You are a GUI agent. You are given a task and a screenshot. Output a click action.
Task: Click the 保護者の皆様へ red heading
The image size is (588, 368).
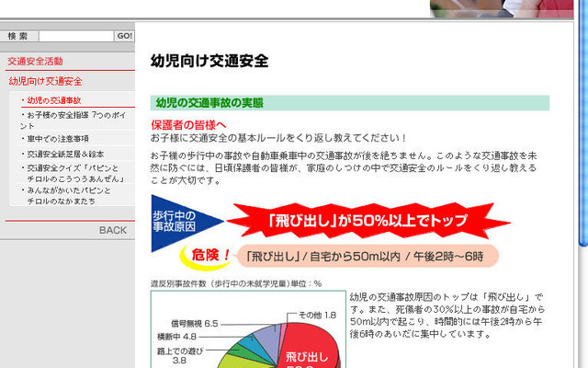tap(188, 125)
